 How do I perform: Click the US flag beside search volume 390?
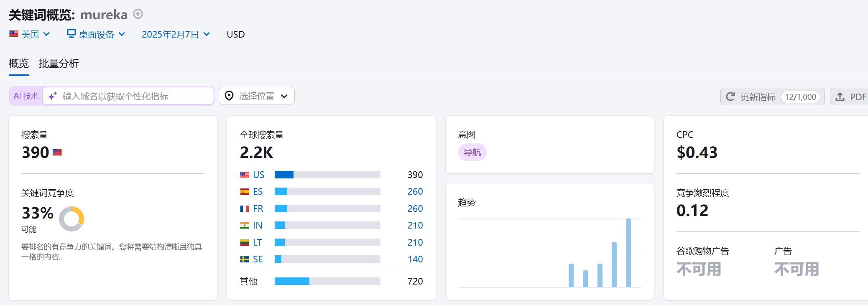coord(57,152)
